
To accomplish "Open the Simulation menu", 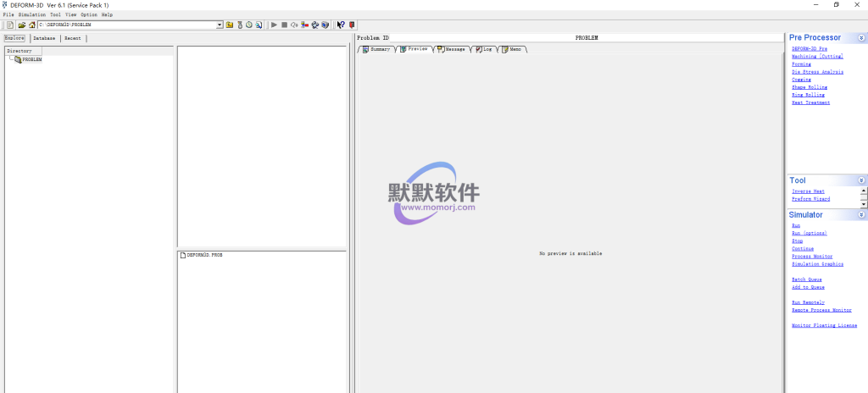I will click(x=32, y=14).
